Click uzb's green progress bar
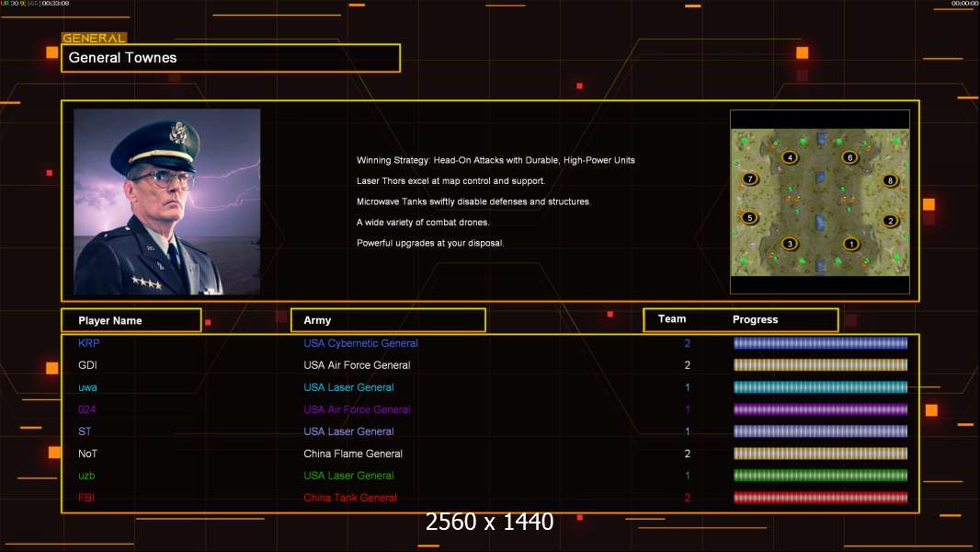Screen dimensions: 980x552 tap(820, 476)
